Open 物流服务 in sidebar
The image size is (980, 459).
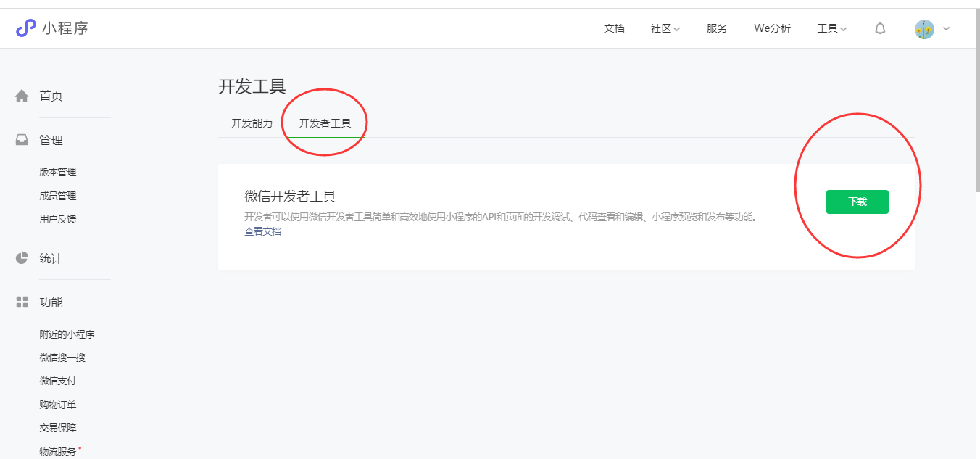click(57, 452)
